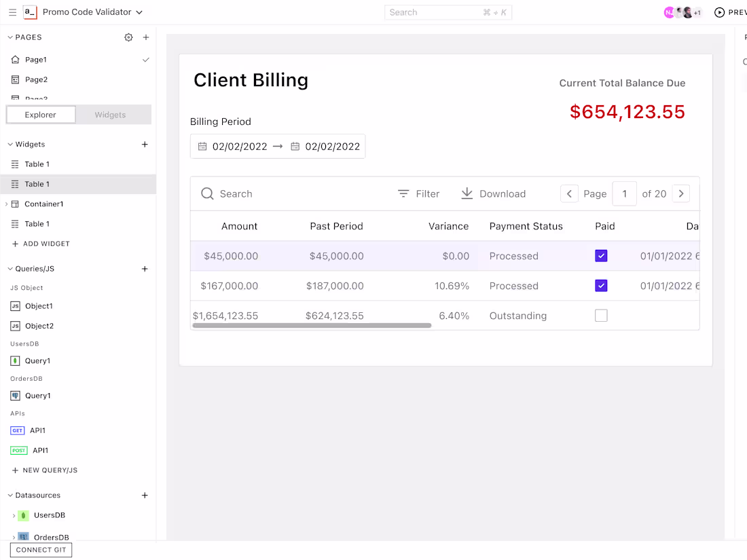Open the hamburger menu icon
This screenshot has width=747, height=560.
[x=12, y=12]
